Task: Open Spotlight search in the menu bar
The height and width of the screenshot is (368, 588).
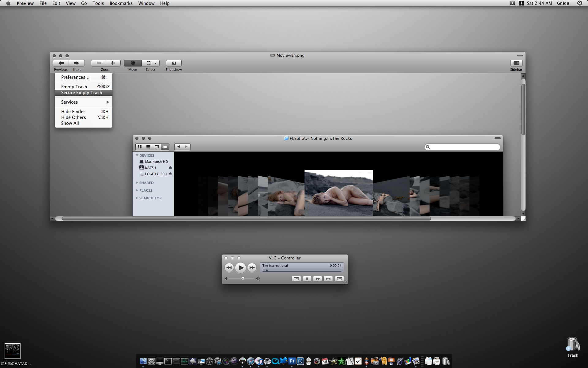Action: 579,3
